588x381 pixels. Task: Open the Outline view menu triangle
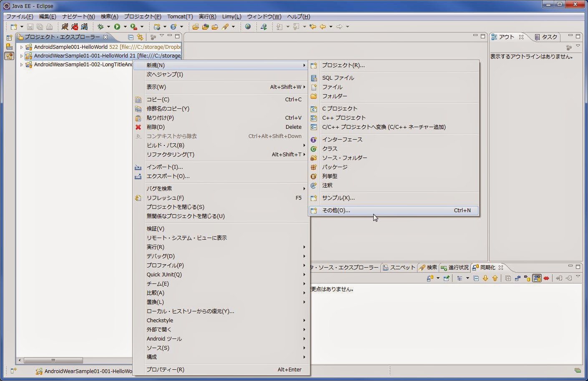[578, 46]
